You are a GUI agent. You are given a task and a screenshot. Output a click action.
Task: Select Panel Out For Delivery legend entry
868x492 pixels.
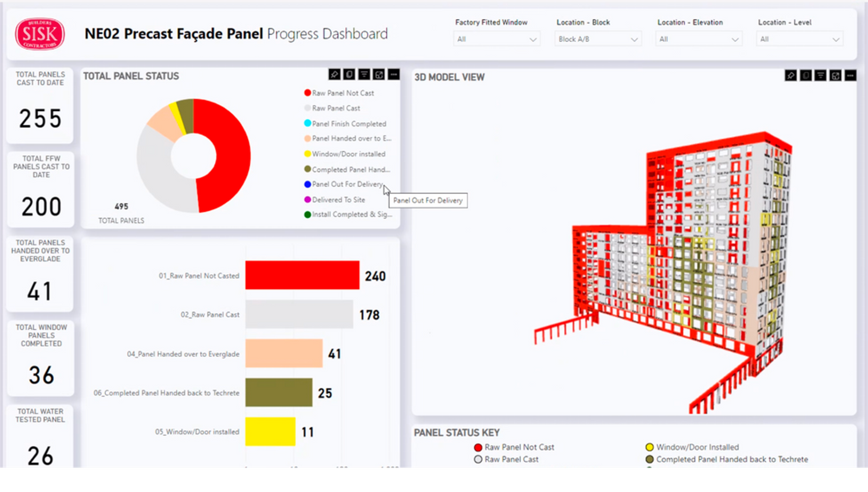(x=344, y=184)
